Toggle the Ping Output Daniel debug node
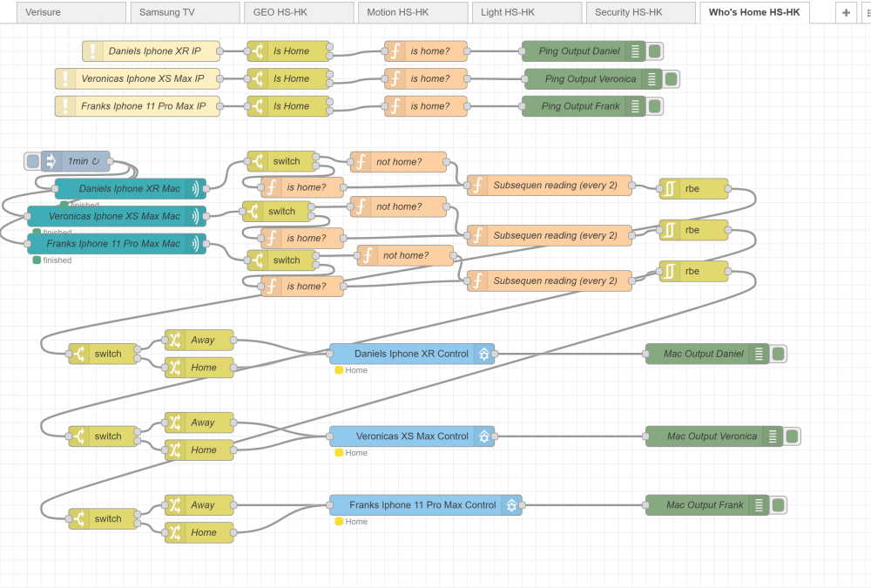Screen dimensions: 871x588 (654, 51)
